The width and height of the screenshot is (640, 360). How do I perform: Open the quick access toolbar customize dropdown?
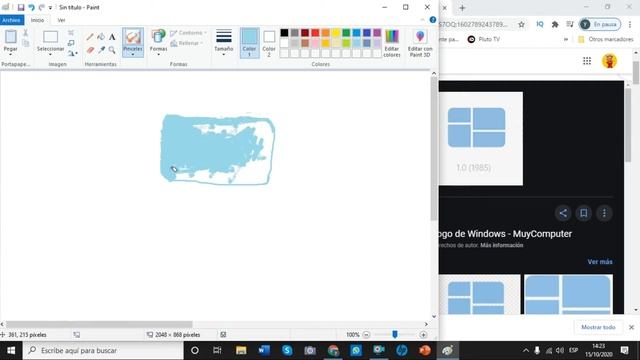[x=50, y=8]
